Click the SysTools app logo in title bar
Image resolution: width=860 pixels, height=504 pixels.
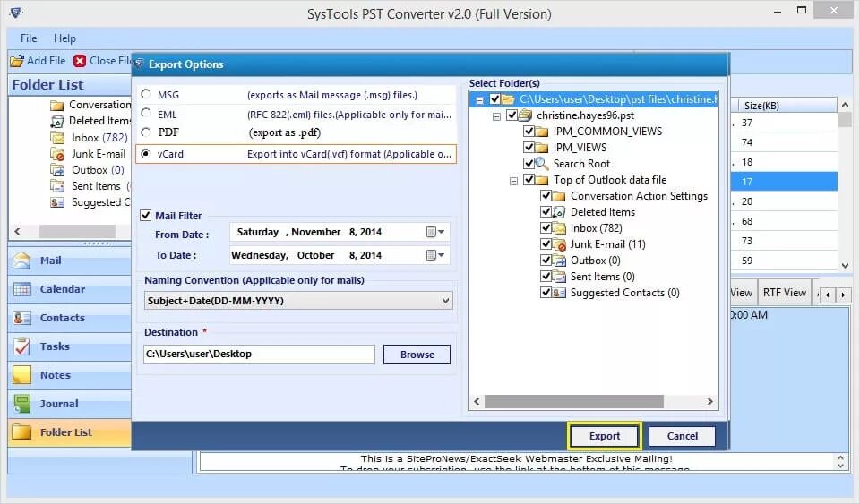16,12
